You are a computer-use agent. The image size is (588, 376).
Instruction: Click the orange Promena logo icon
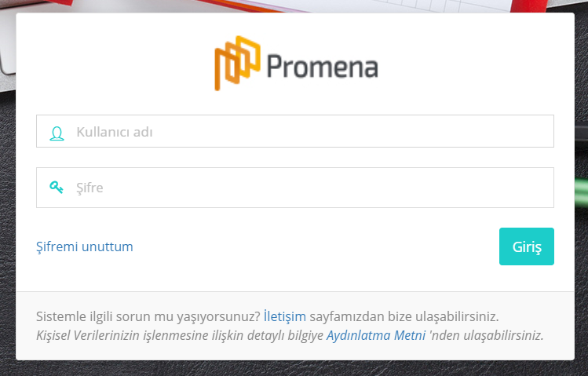point(237,63)
